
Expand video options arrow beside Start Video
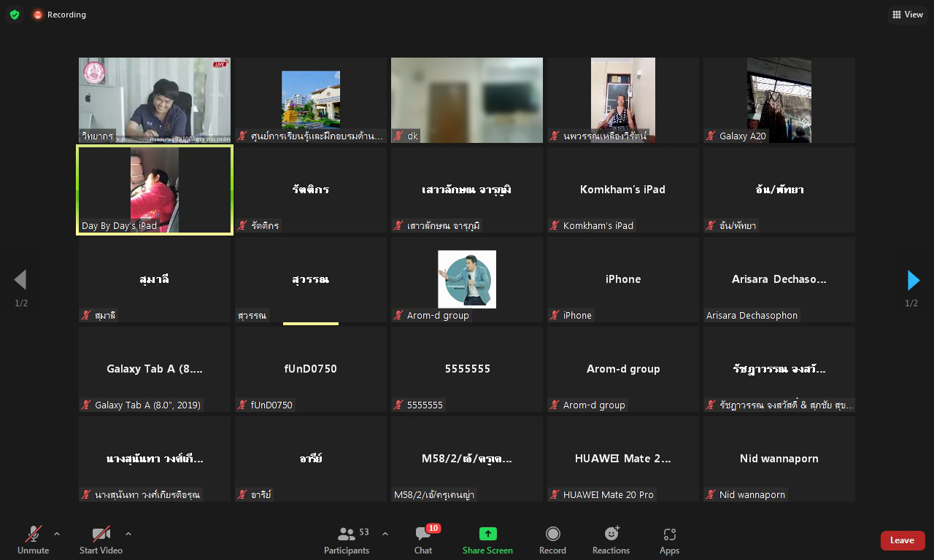click(x=128, y=534)
